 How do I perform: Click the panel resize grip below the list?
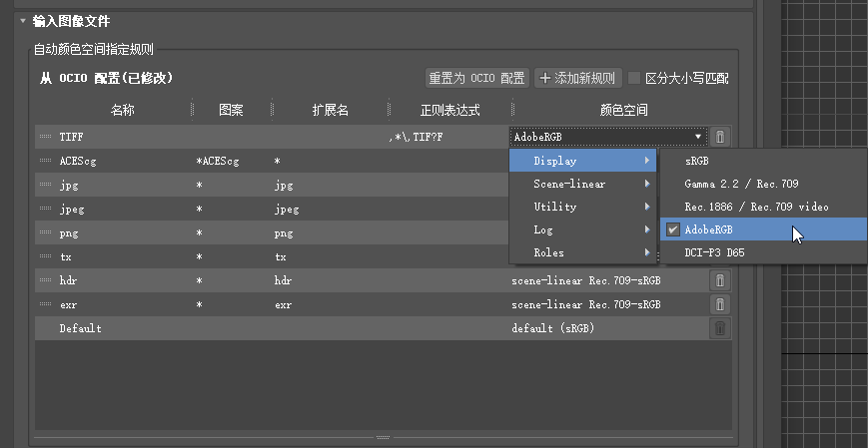[x=384, y=437]
